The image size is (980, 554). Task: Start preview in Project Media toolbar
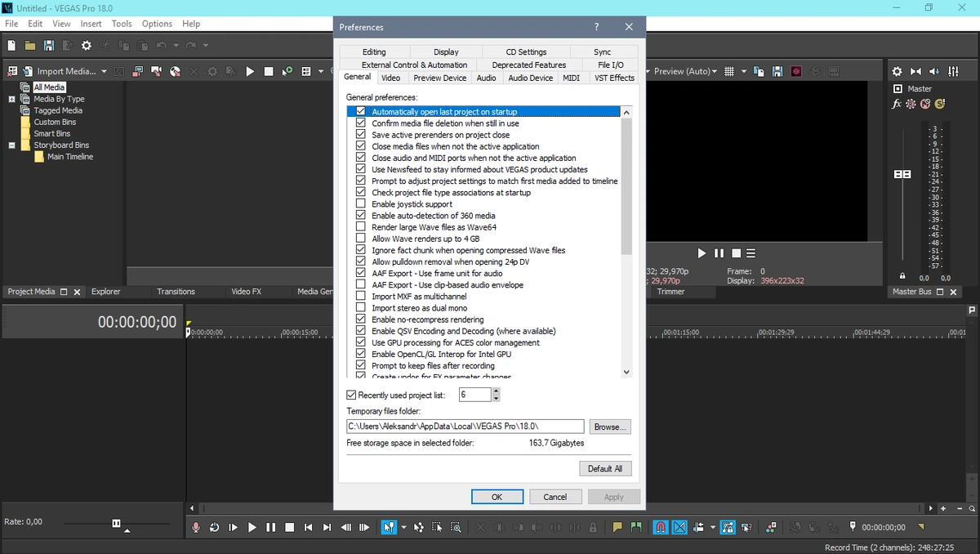click(x=250, y=71)
